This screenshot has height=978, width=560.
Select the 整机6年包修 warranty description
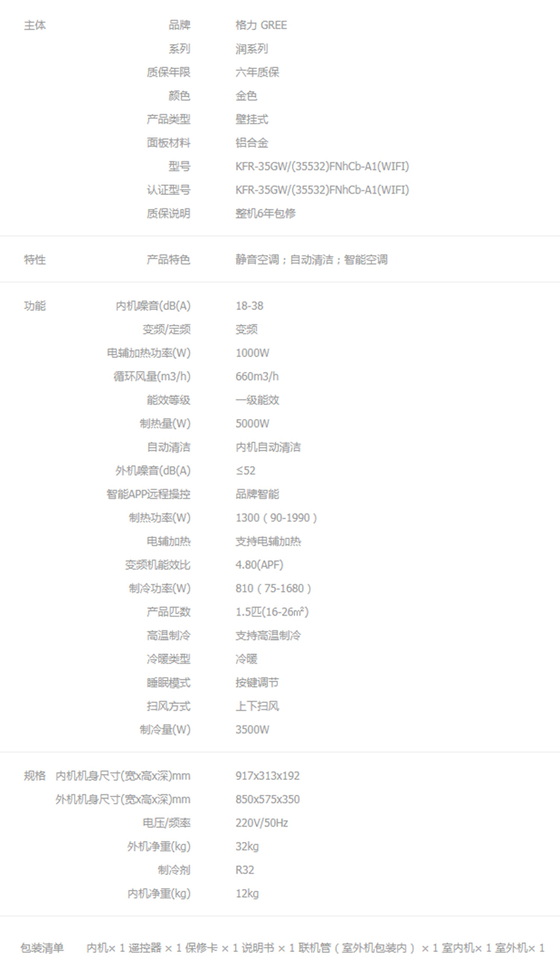pyautogui.click(x=265, y=214)
